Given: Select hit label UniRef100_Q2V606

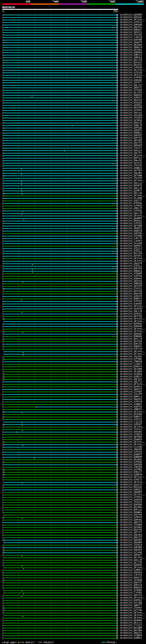Looking at the screenshot, I should click(131, 120).
